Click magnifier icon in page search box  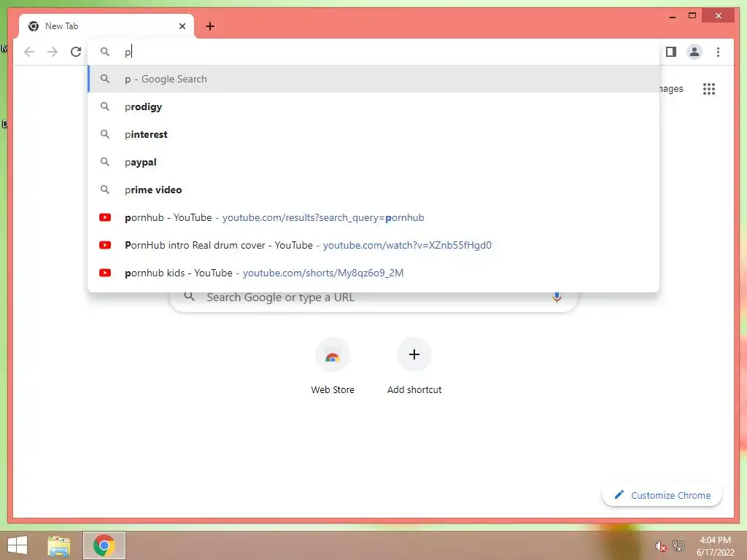[x=190, y=297]
